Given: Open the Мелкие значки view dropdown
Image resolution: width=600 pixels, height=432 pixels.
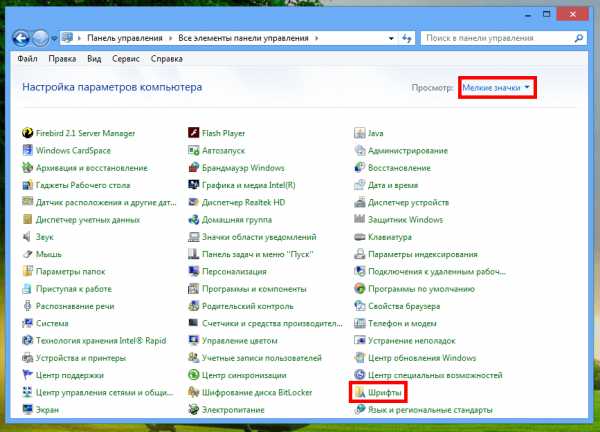Looking at the screenshot, I should click(496, 88).
